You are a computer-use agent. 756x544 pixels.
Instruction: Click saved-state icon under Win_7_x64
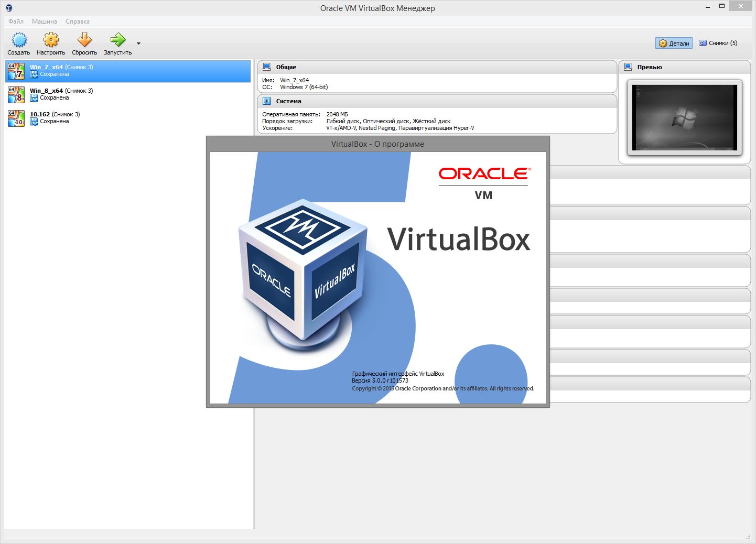tap(34, 74)
